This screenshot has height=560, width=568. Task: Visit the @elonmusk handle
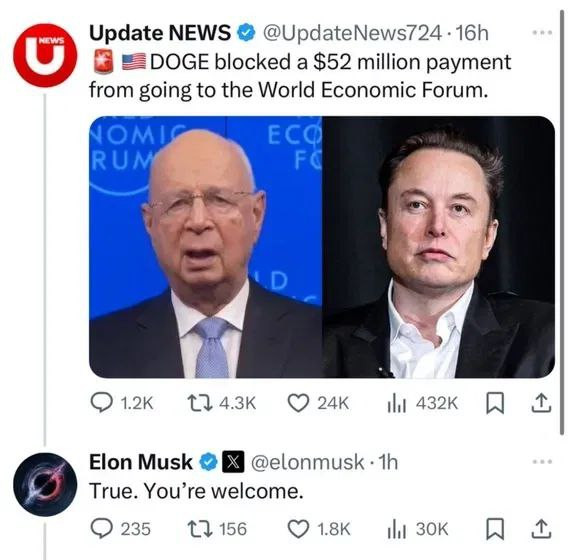point(308,462)
